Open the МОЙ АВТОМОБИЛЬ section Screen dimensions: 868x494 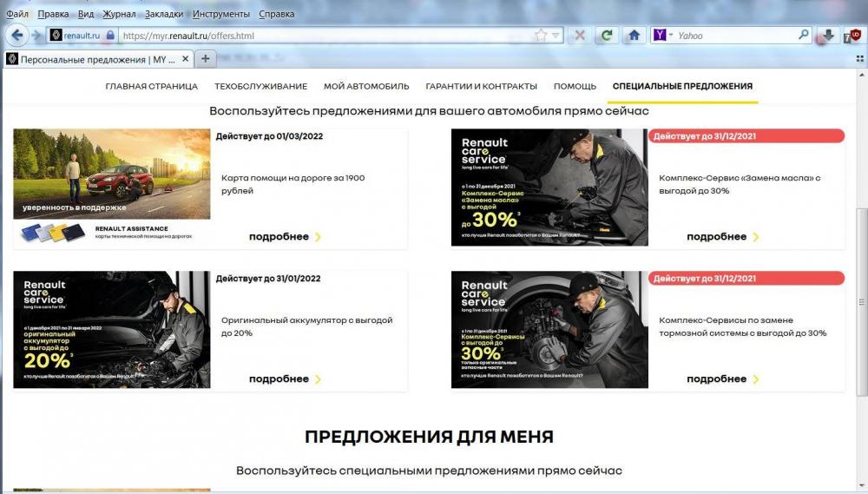tap(366, 87)
